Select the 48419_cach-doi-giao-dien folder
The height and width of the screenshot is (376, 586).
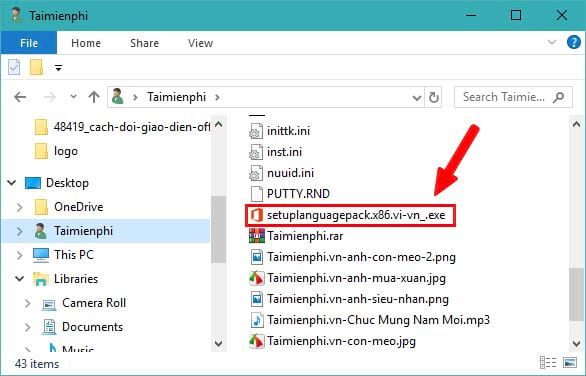(122, 127)
